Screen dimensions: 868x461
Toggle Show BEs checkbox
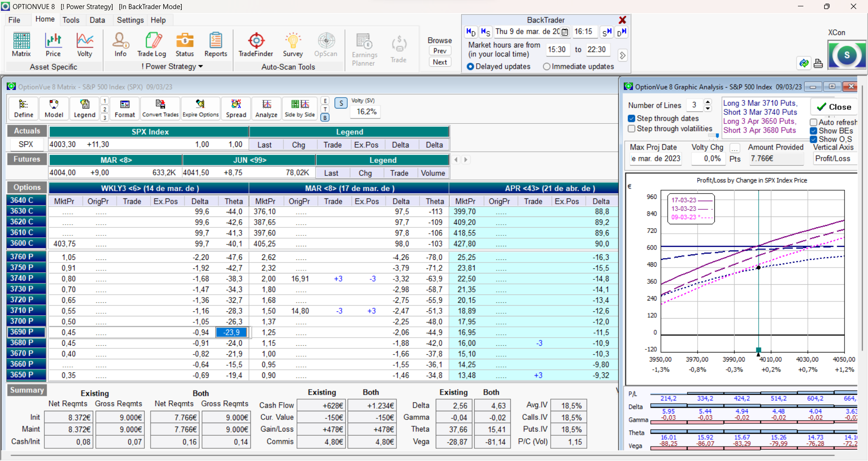click(813, 131)
